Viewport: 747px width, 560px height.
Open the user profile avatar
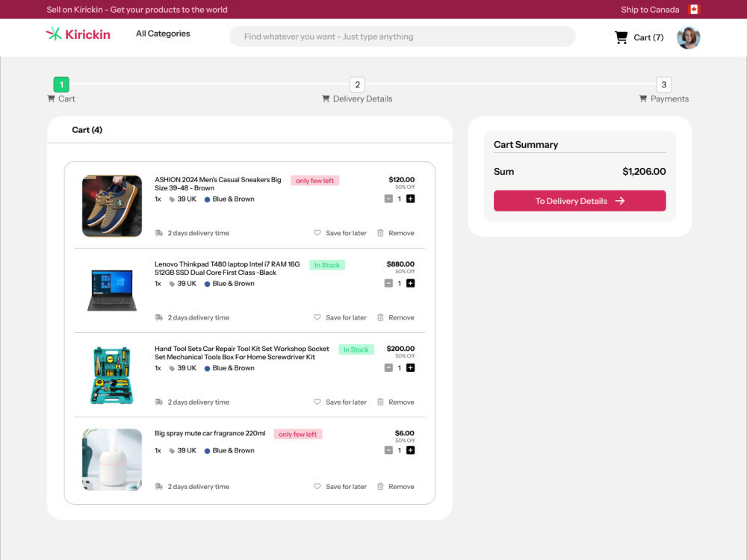click(689, 37)
